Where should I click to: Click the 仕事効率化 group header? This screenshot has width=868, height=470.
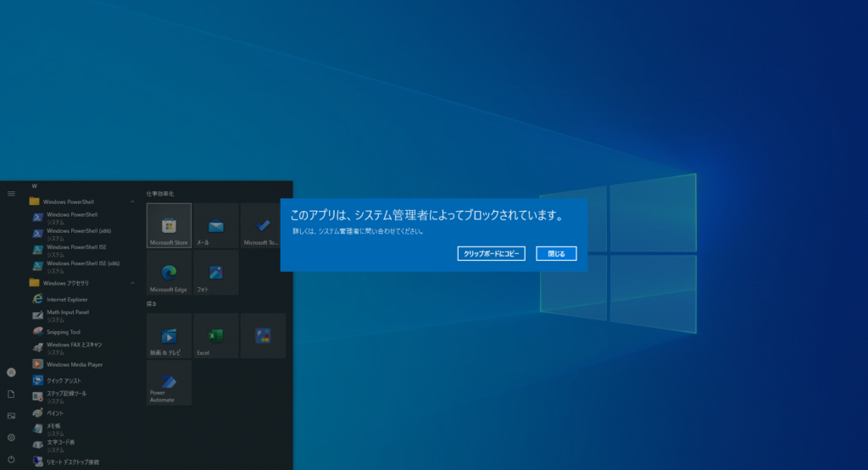160,194
